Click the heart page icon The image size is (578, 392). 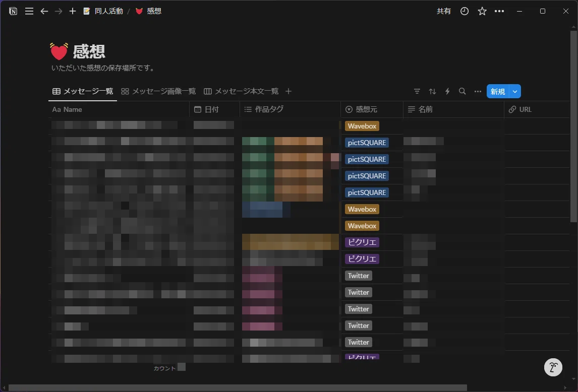[x=59, y=51]
